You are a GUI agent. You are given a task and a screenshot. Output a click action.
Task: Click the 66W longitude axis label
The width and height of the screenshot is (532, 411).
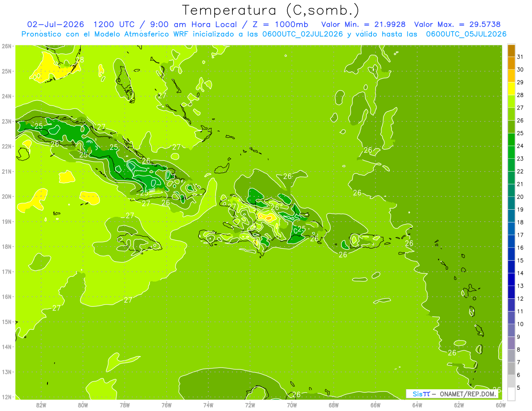coord(376,404)
